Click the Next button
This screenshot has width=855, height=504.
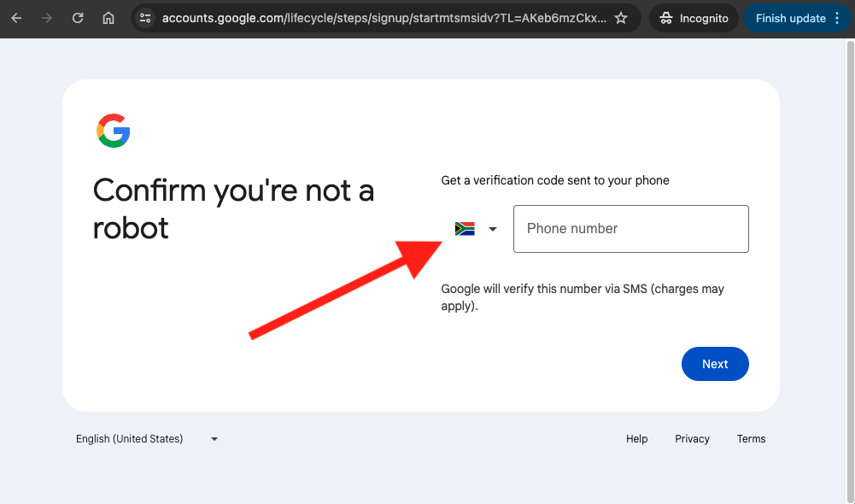(715, 364)
